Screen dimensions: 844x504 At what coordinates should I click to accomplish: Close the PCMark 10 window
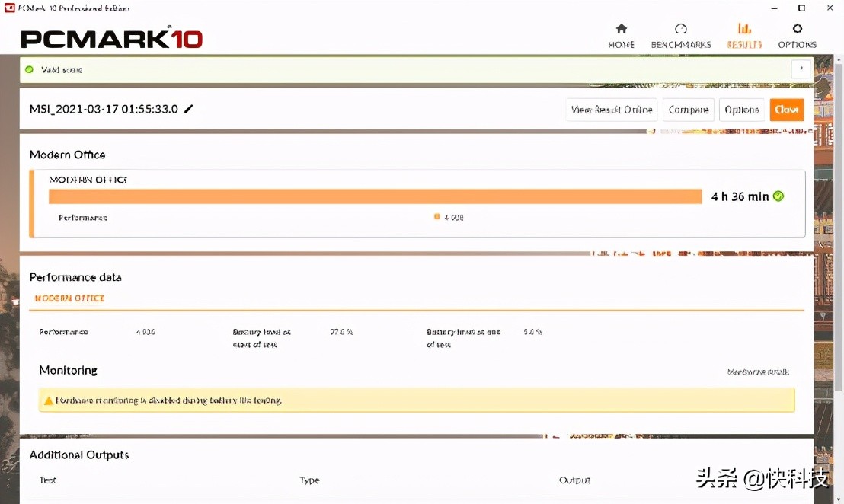tap(830, 8)
